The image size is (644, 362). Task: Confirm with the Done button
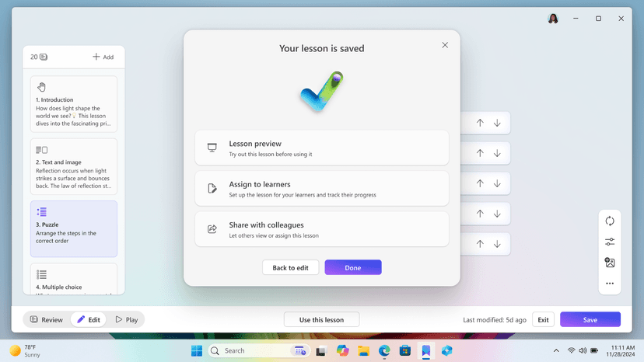(x=353, y=267)
